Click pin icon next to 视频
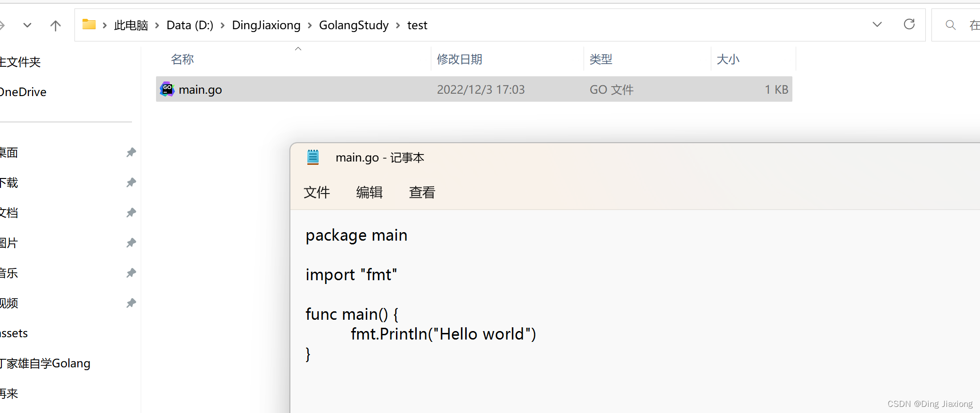 131,303
